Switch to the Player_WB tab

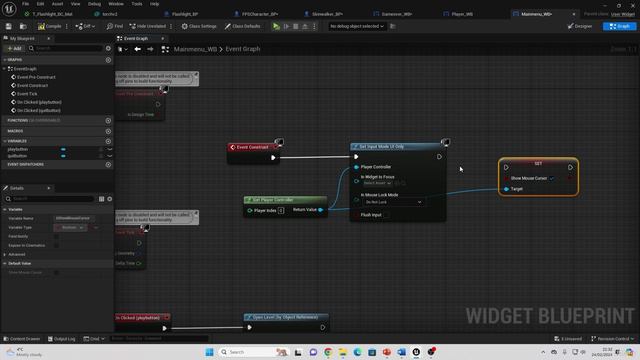coord(458,14)
